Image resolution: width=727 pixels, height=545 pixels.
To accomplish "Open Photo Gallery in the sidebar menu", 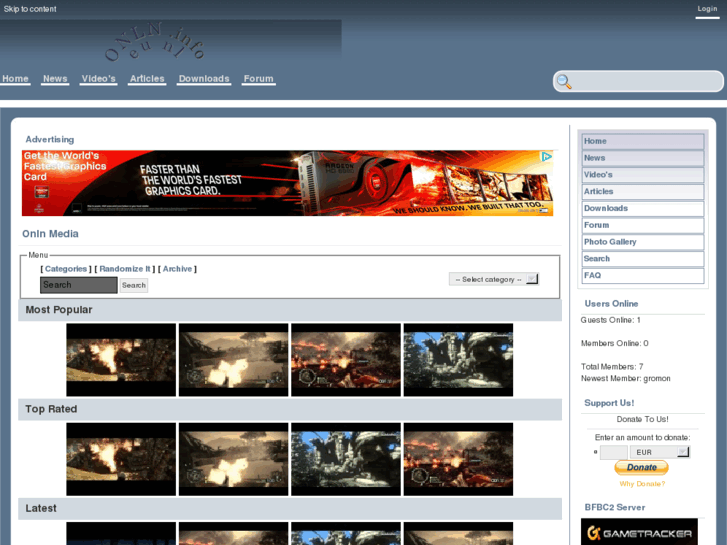I will (x=643, y=242).
